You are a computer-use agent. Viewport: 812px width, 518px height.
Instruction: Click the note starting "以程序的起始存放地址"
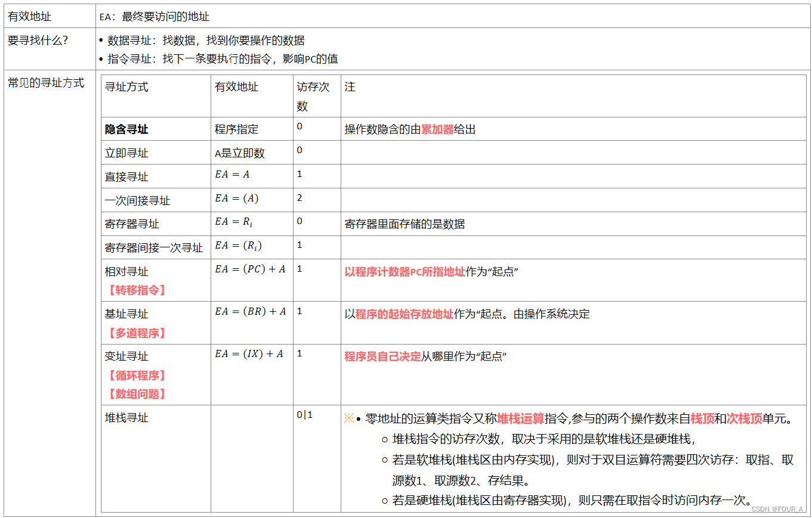pos(467,314)
